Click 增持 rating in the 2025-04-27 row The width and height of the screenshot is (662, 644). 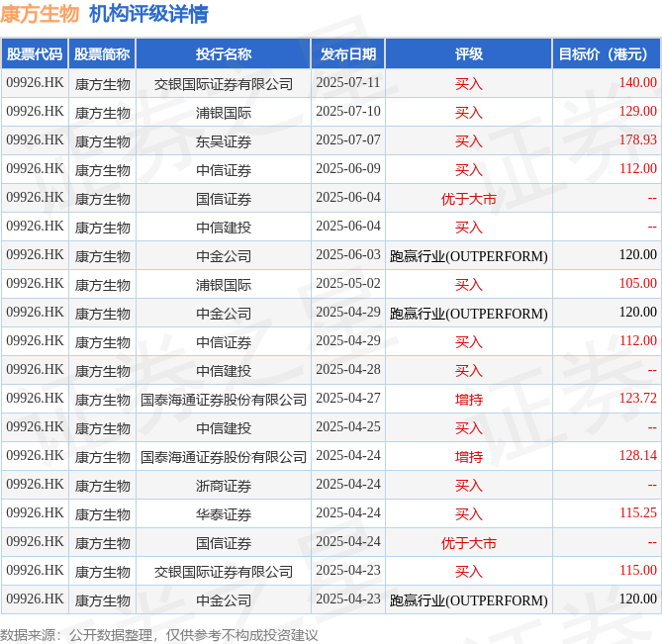(x=469, y=400)
